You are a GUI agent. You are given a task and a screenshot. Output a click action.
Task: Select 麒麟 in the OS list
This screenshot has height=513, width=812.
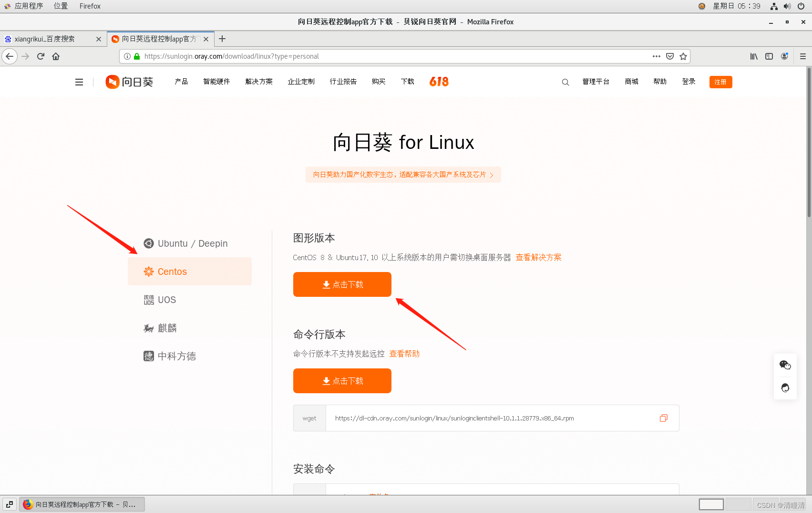click(x=190, y=328)
